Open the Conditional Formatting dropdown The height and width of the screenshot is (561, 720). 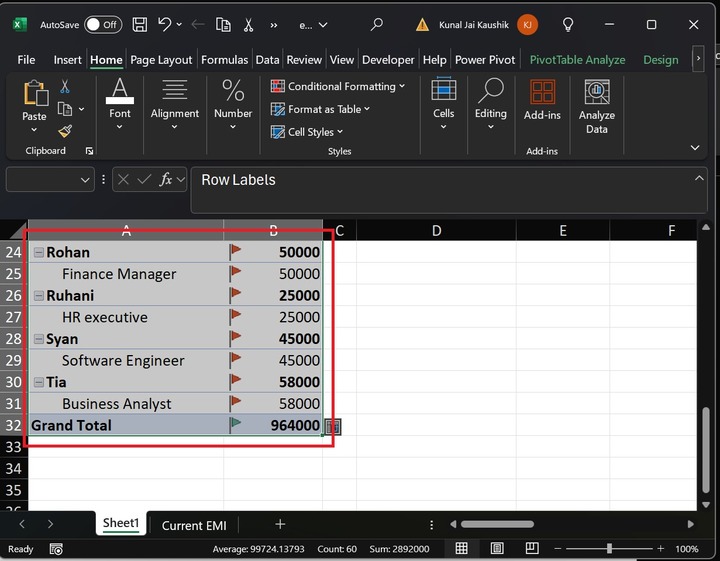(x=338, y=87)
